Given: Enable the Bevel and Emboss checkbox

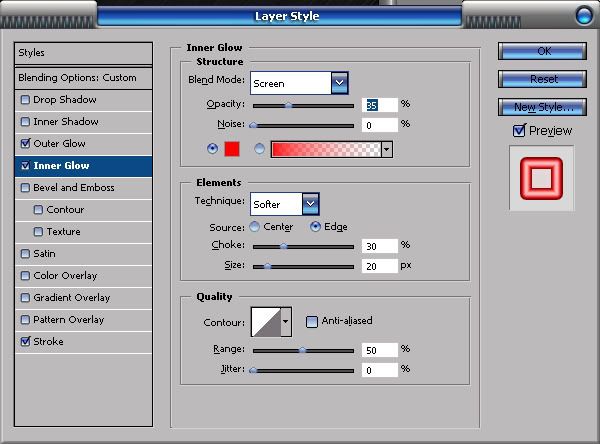Looking at the screenshot, I should (25, 188).
